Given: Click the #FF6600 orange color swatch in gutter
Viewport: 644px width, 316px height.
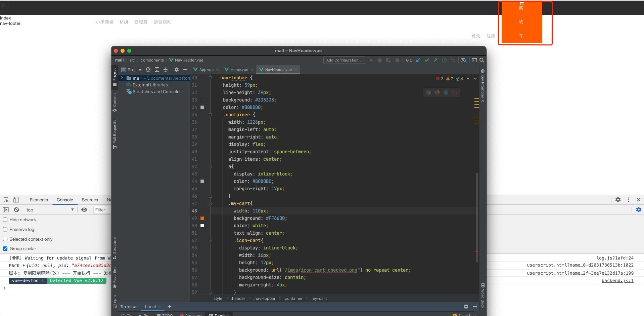Looking at the screenshot, I should point(202,218).
